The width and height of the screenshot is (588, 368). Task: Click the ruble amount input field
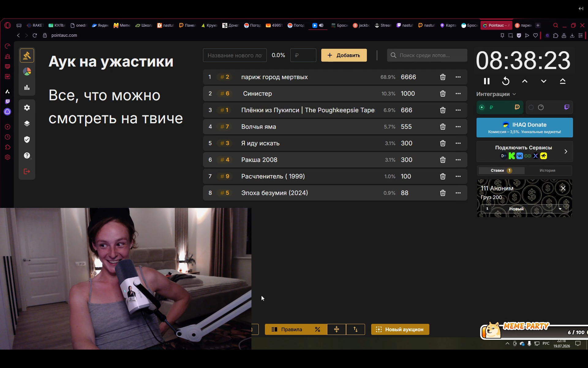pos(303,55)
